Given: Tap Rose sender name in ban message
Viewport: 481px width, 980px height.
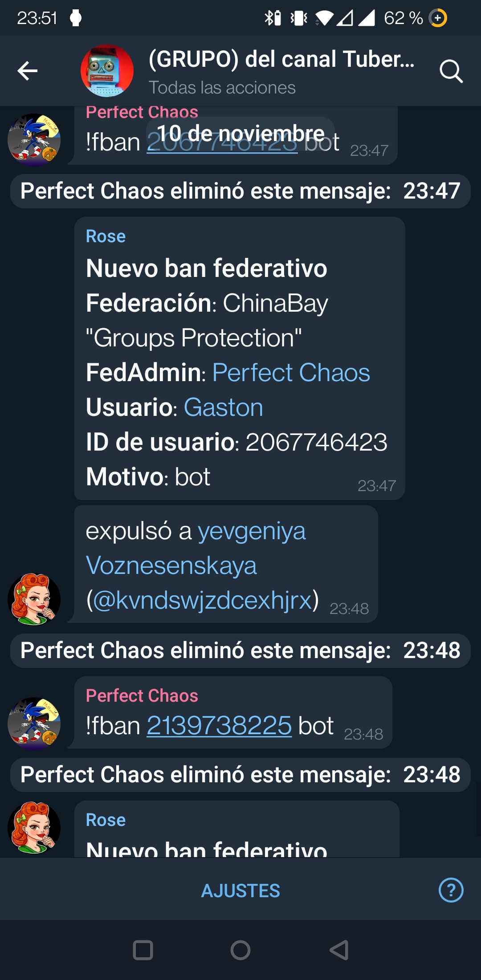Looking at the screenshot, I should (x=106, y=236).
